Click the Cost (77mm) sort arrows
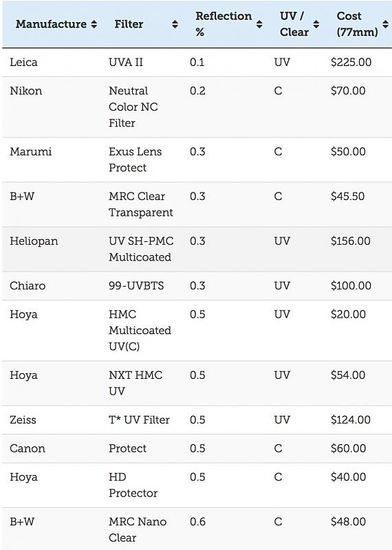The width and height of the screenshot is (392, 550). (385, 24)
